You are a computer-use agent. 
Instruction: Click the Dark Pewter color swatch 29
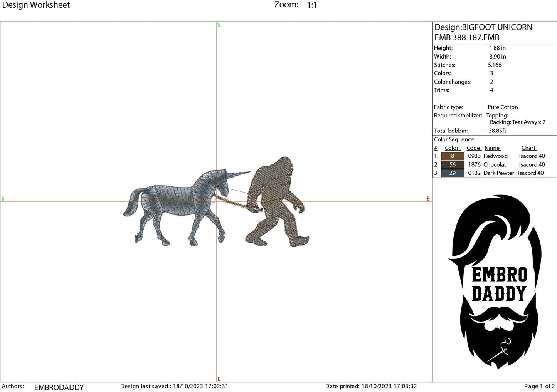452,173
